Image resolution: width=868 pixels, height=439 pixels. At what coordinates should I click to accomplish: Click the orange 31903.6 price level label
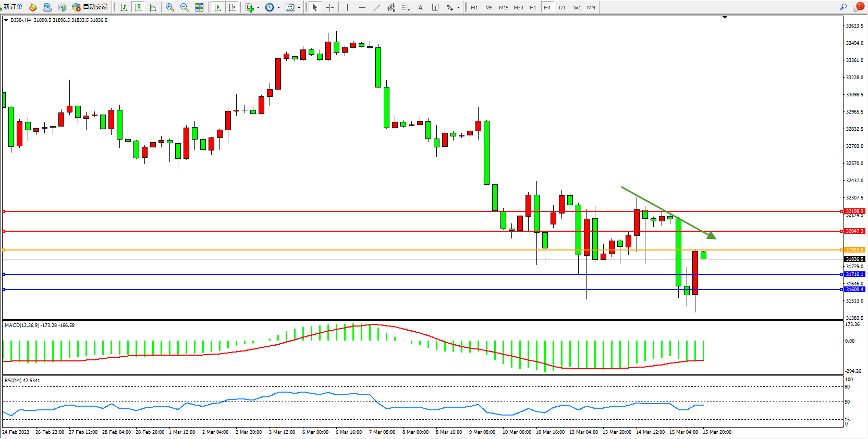point(854,250)
